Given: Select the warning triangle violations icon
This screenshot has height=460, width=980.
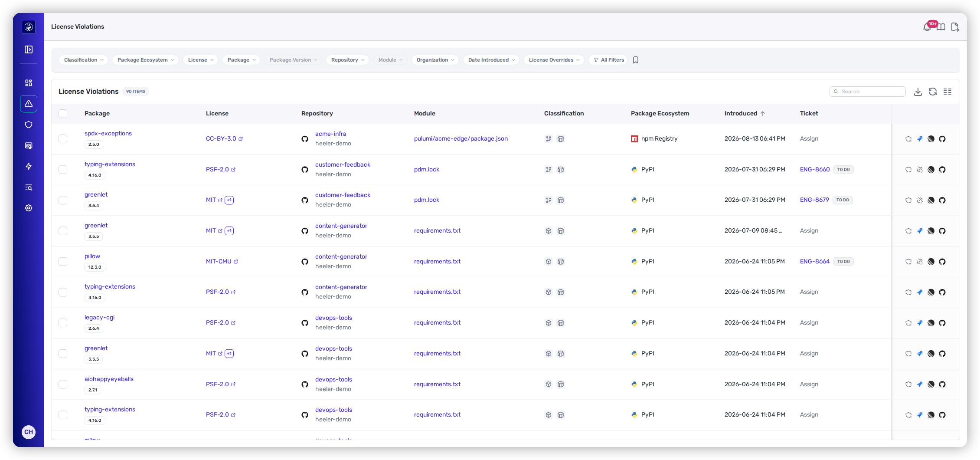Looking at the screenshot, I should click(29, 104).
